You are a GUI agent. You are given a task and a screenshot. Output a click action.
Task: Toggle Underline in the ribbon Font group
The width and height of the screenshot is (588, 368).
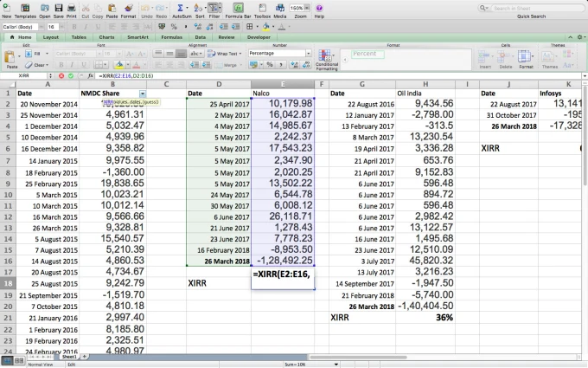click(83, 65)
